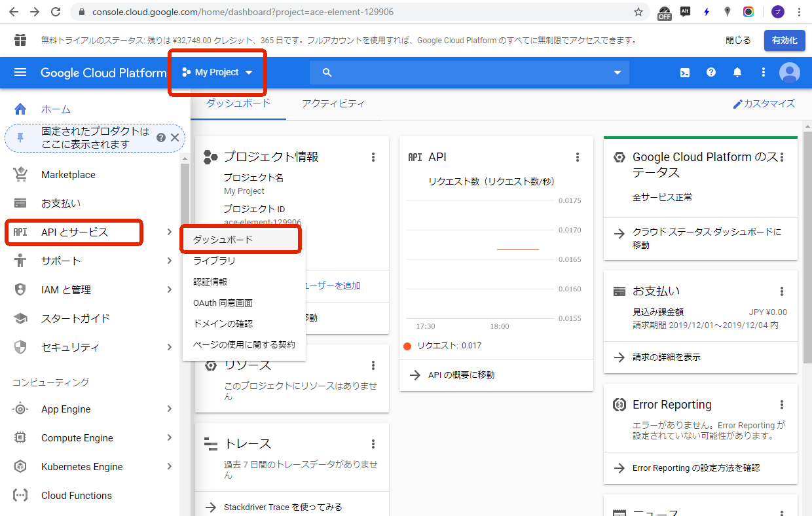Open the My Project selector dropdown
Screen dimensions: 812x516
[x=217, y=73]
